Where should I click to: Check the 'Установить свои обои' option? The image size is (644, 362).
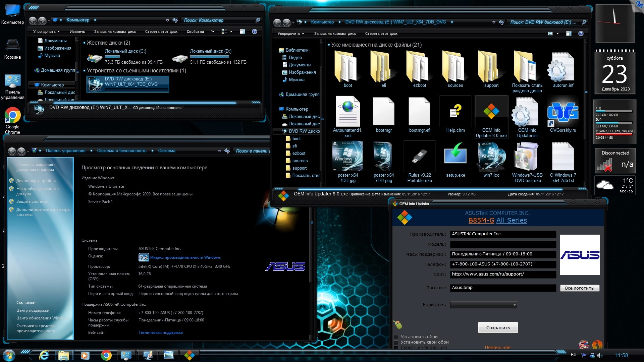coord(396,342)
